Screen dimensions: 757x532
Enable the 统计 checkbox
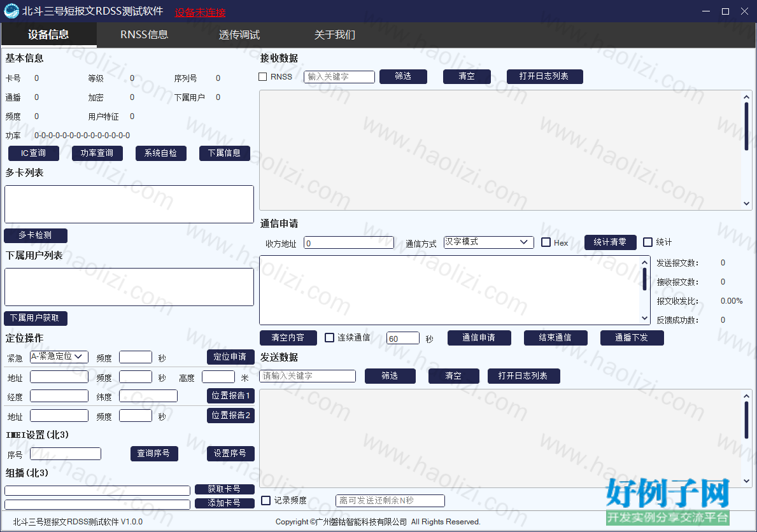point(648,242)
